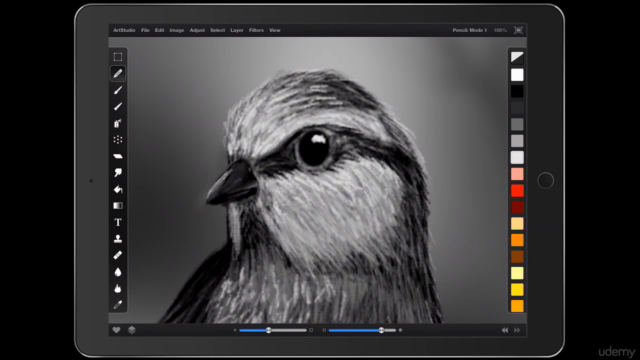The image size is (640, 360).
Task: Click the brush size slider handle
Action: 269,330
